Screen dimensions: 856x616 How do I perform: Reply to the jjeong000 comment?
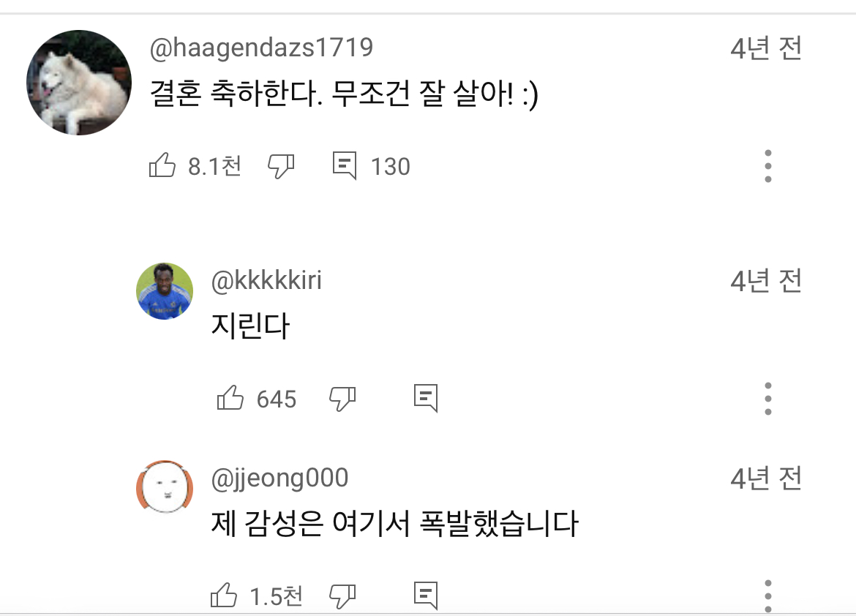[x=426, y=596]
